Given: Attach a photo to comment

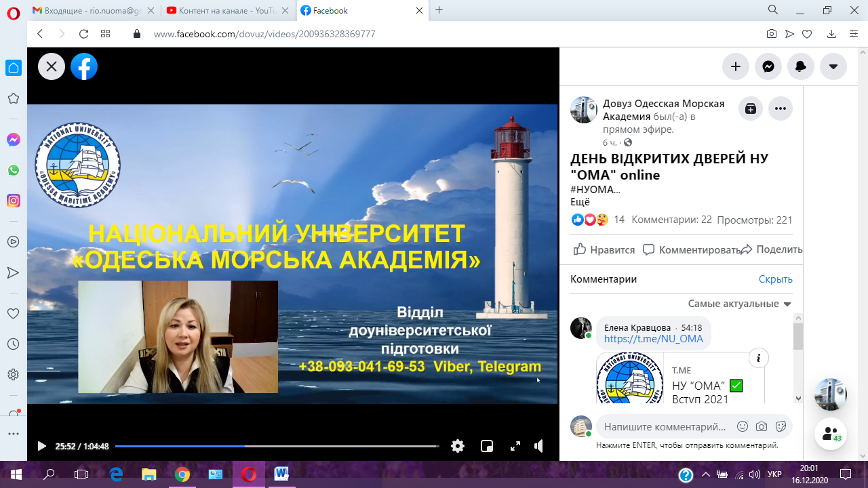Looking at the screenshot, I should tap(762, 427).
